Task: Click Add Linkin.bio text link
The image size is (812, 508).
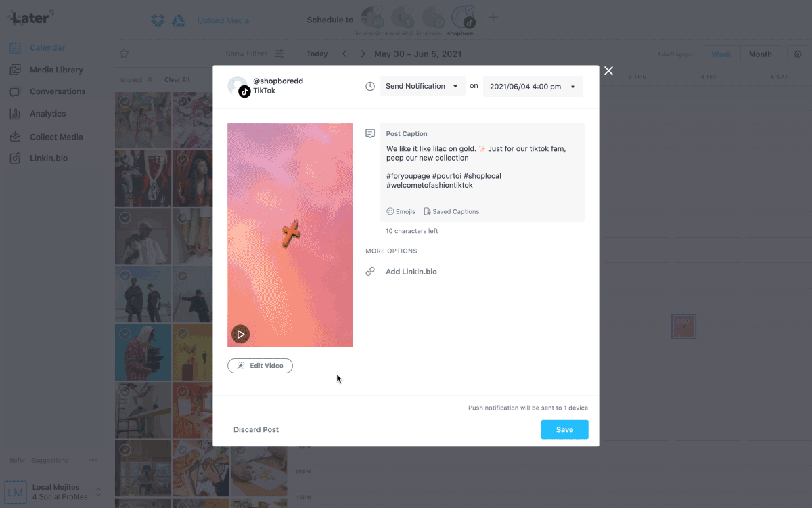Action: pos(411,272)
